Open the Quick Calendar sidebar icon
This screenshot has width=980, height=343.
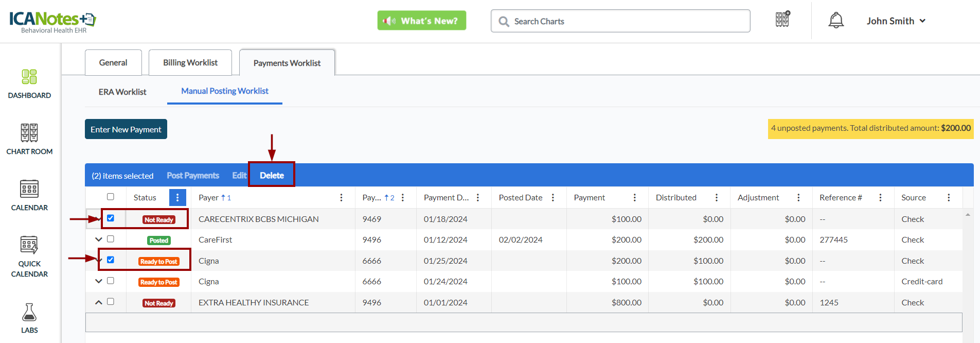(29, 256)
